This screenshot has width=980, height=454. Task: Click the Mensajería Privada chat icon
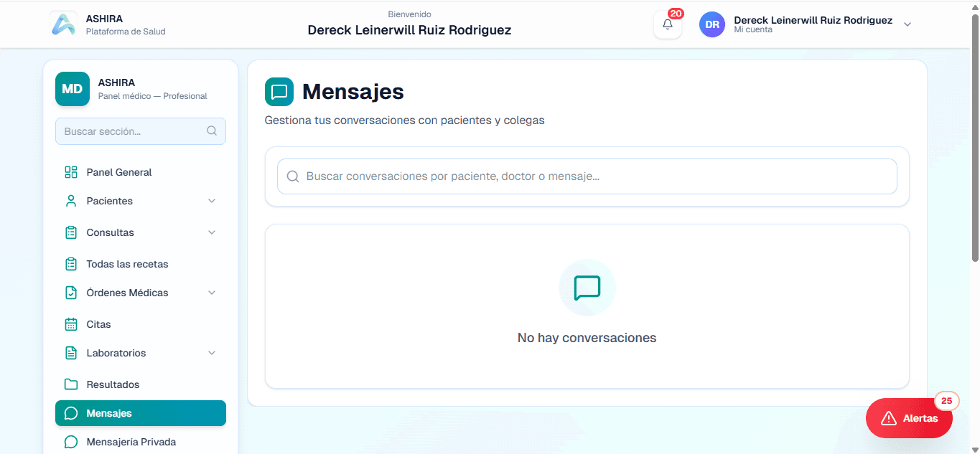pyautogui.click(x=71, y=442)
